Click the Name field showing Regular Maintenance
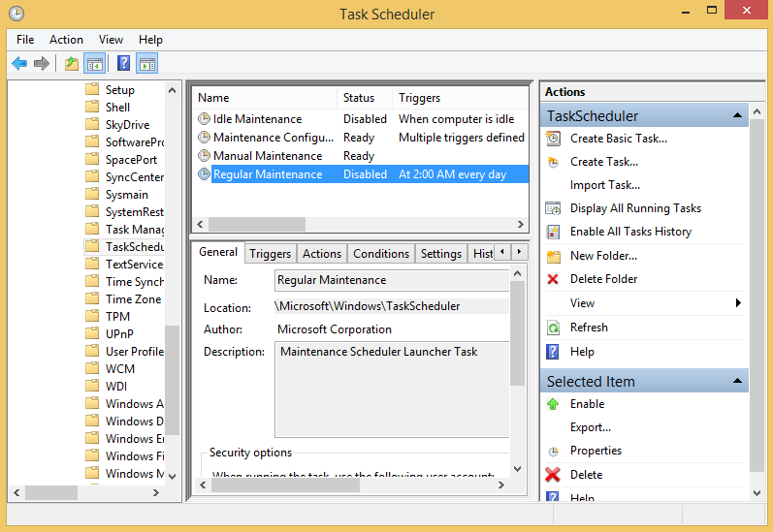This screenshot has width=773, height=532. [392, 280]
